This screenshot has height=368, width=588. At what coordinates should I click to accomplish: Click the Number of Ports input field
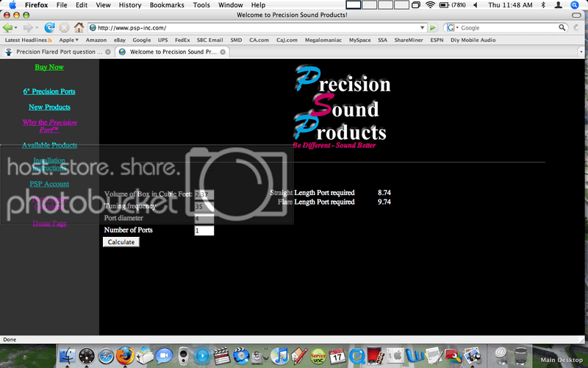coord(204,230)
